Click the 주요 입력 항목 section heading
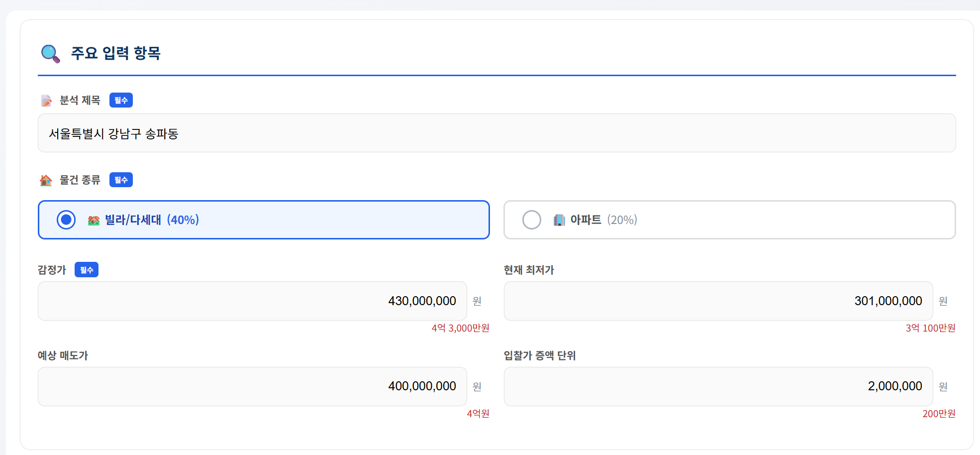980x455 pixels. [115, 53]
